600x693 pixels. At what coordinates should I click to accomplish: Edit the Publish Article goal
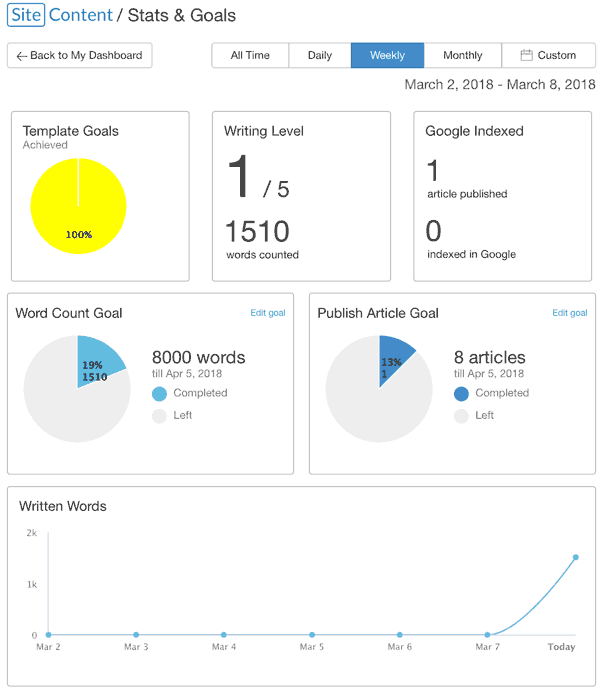pos(570,313)
